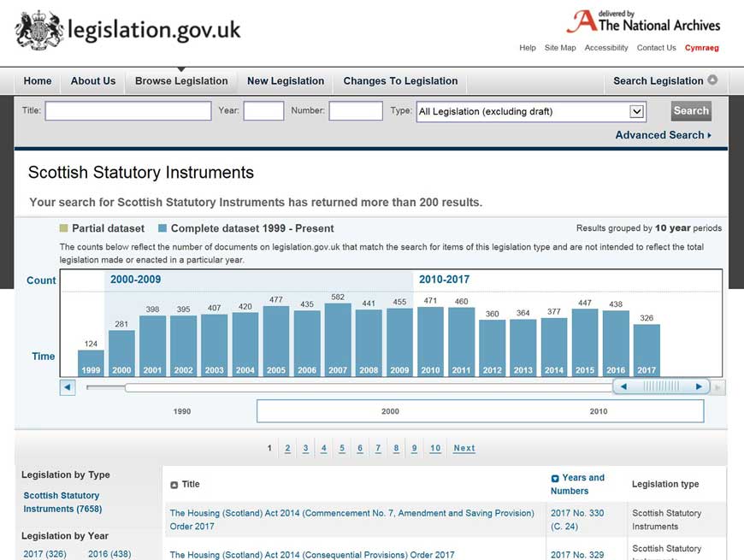Select the 2000-2009 decade heading
Image resolution: width=744 pixels, height=560 pixels.
pyautogui.click(x=136, y=280)
